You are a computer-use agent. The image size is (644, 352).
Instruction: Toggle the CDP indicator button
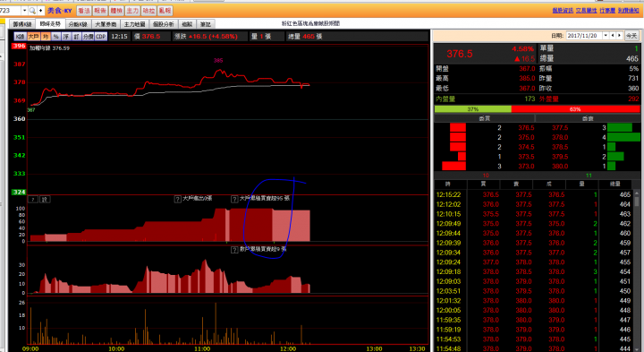(x=101, y=37)
